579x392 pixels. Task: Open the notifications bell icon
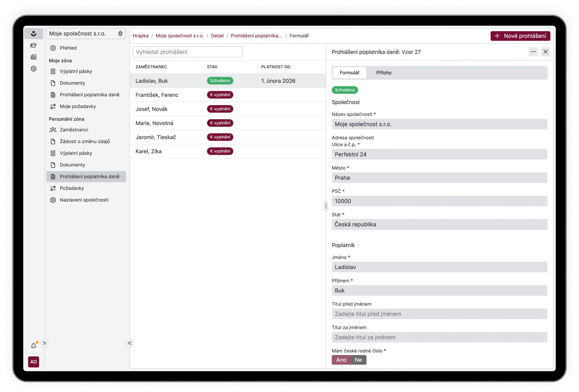pos(34,346)
